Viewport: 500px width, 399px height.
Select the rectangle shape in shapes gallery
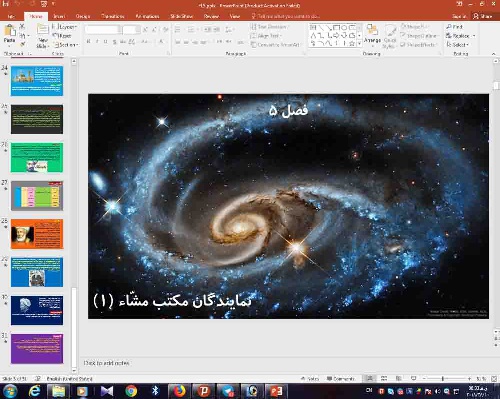click(x=337, y=27)
